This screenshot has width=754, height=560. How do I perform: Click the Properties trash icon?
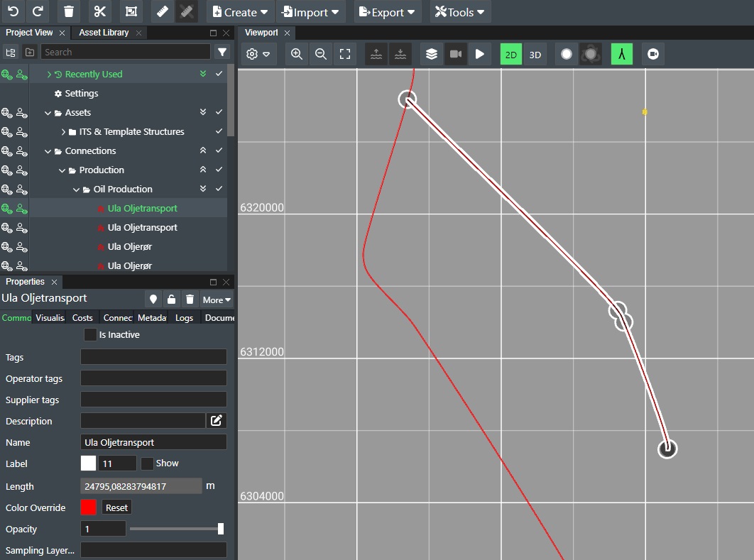click(x=190, y=300)
